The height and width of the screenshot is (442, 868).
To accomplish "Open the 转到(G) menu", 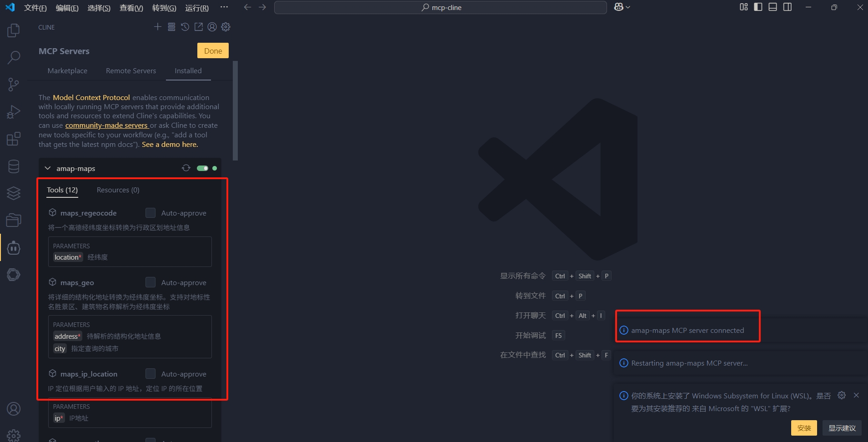I will tap(164, 8).
